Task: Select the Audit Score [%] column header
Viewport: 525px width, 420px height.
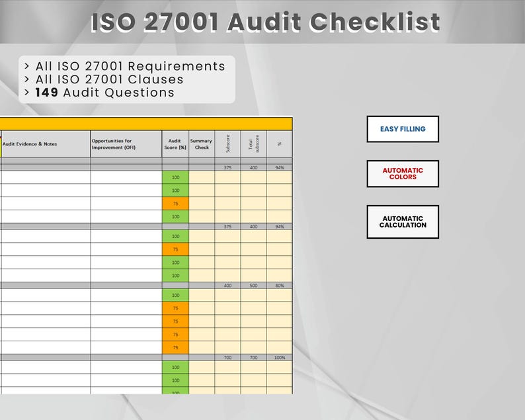Action: (x=175, y=144)
